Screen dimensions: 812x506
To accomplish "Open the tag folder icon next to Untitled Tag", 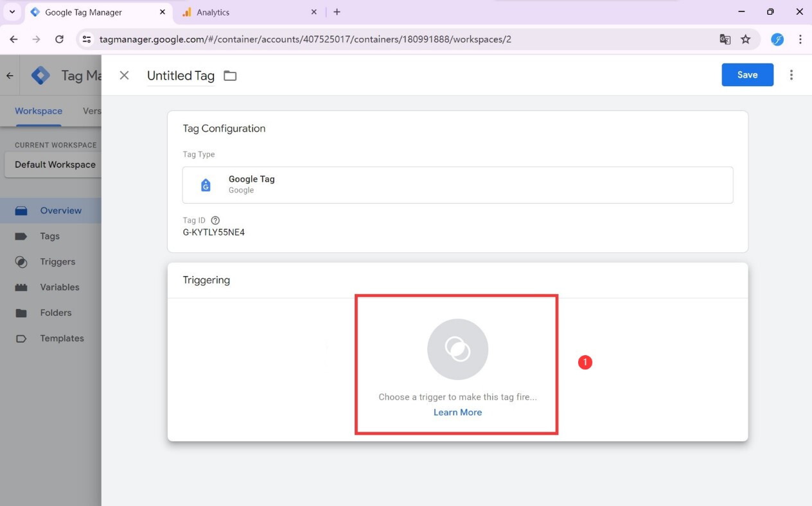I will coord(230,76).
